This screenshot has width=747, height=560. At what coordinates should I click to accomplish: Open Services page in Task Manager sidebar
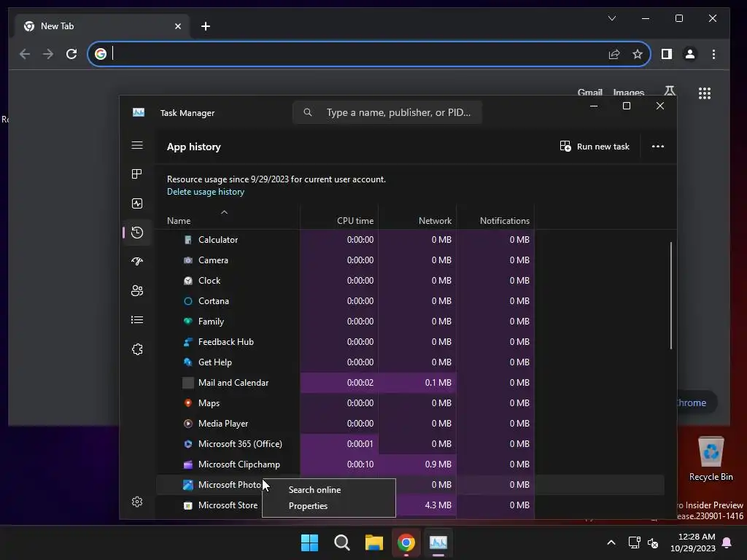coord(137,349)
